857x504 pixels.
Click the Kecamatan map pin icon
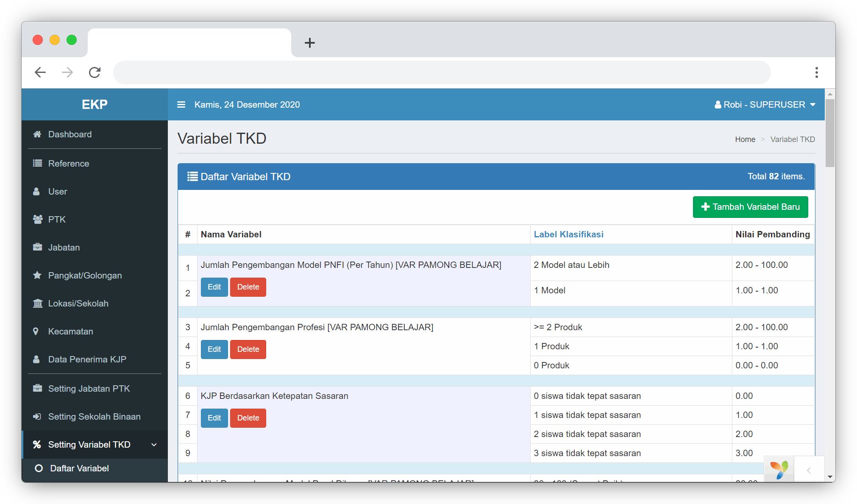point(36,331)
